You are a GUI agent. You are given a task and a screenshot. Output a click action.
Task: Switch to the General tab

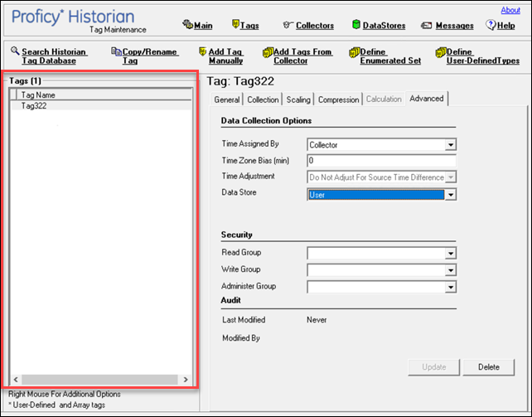click(x=227, y=99)
